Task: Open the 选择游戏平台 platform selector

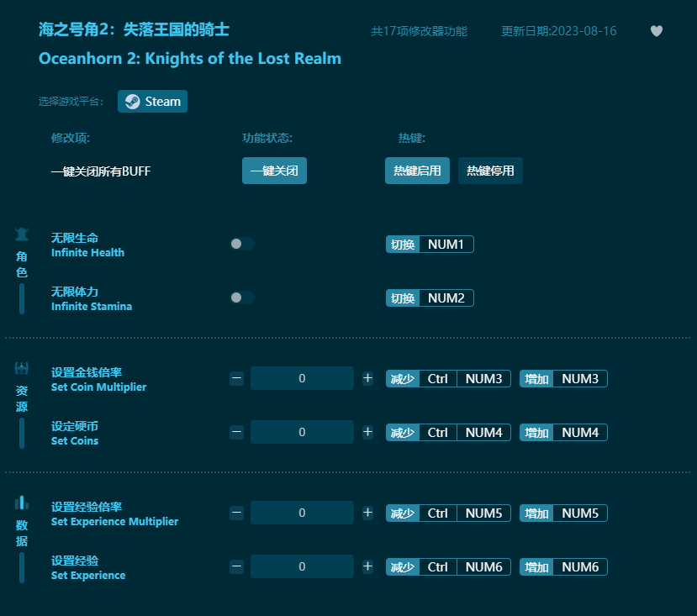Action: 152,101
